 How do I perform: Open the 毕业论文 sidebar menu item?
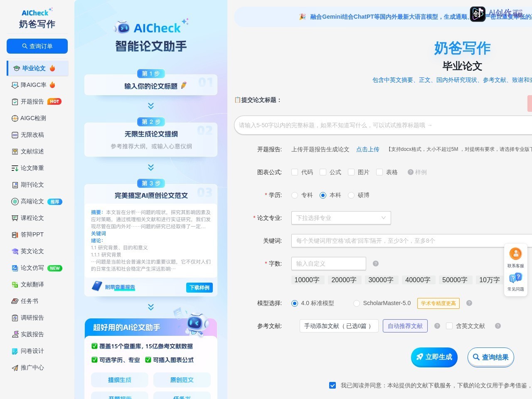(x=37, y=68)
